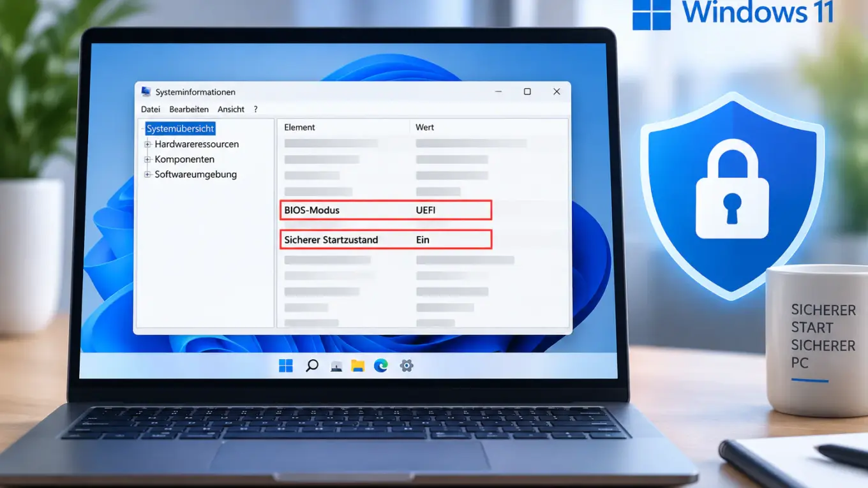Select the Hardwareressourcen label in the tree

[x=197, y=144]
